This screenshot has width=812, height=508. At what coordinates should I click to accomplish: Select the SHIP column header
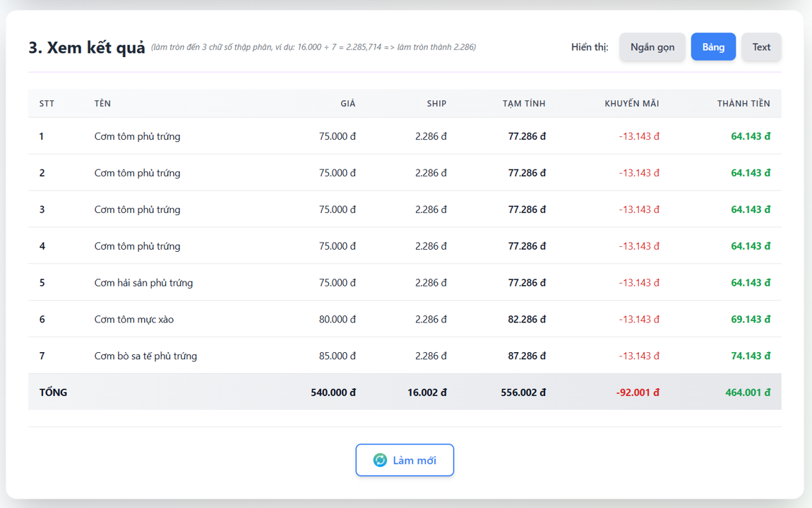(436, 104)
